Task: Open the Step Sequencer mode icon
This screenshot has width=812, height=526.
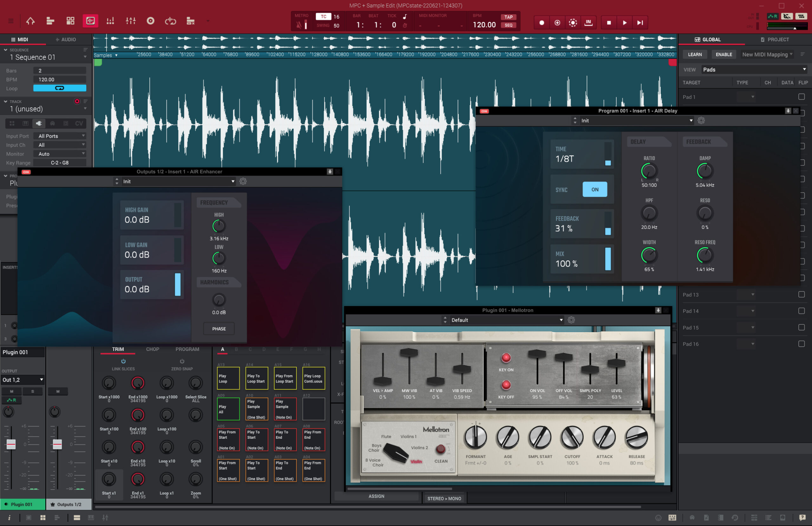Action: pos(110,21)
